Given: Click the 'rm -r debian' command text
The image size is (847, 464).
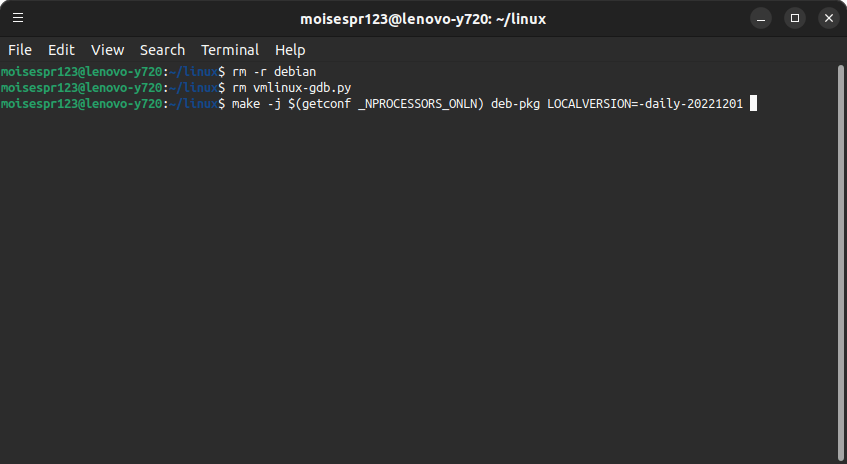Looking at the screenshot, I should click(274, 72).
